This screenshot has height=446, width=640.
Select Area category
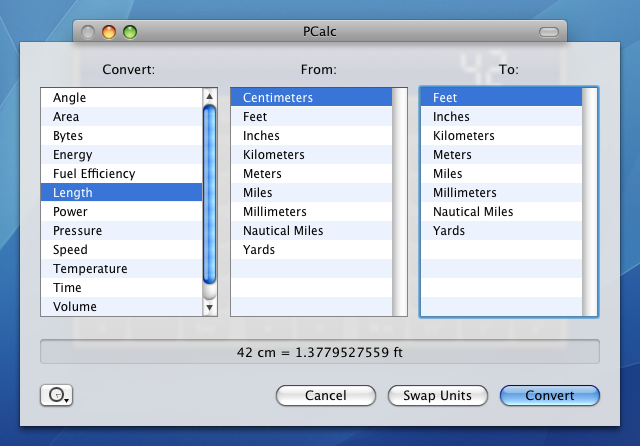pos(121,117)
